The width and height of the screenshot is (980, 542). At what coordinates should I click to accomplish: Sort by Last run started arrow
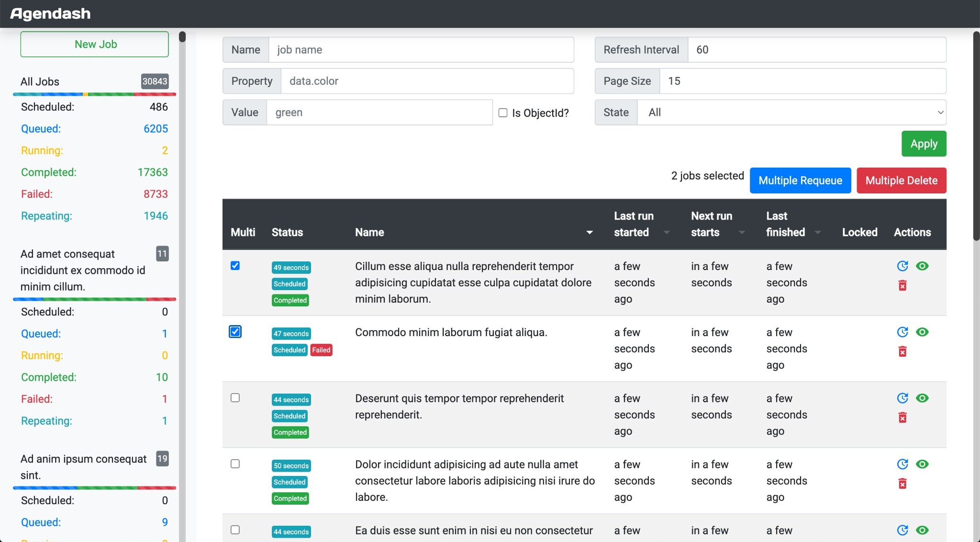pyautogui.click(x=667, y=233)
